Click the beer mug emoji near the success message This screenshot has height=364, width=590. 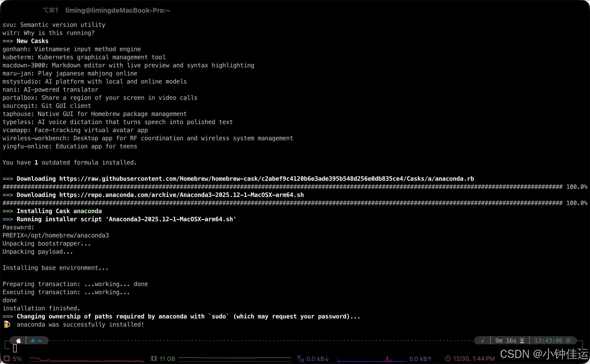pos(6,324)
